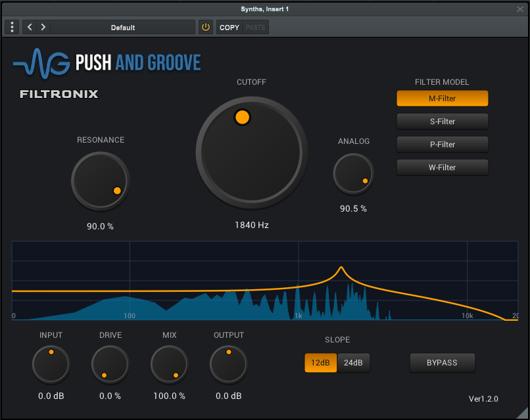Image resolution: width=530 pixels, height=420 pixels.
Task: Select the S-Filter model
Action: pyautogui.click(x=442, y=122)
